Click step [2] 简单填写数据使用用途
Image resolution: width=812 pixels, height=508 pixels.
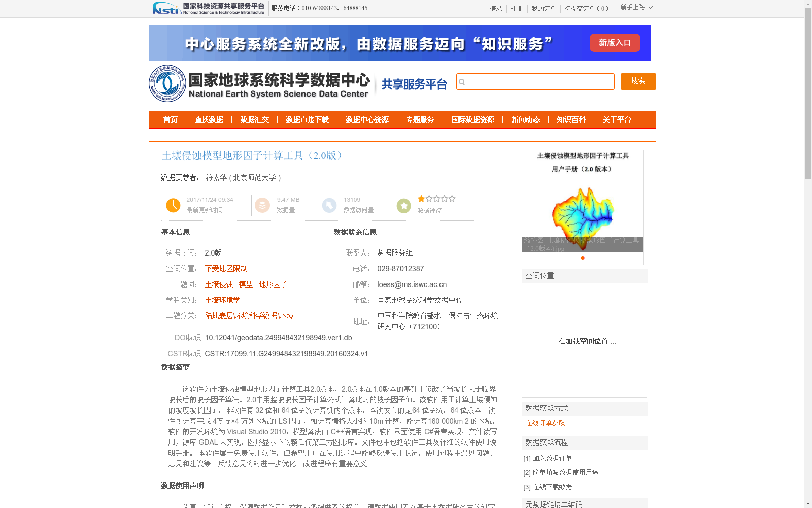(x=561, y=472)
